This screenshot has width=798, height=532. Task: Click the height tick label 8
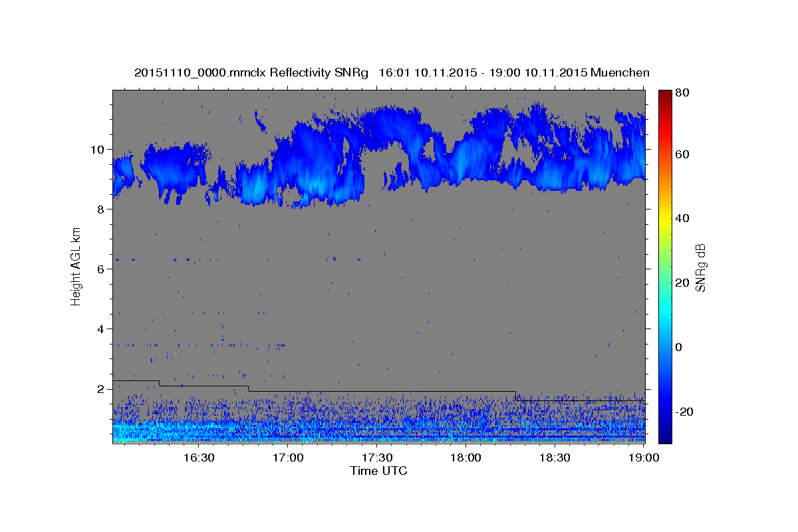[100, 209]
